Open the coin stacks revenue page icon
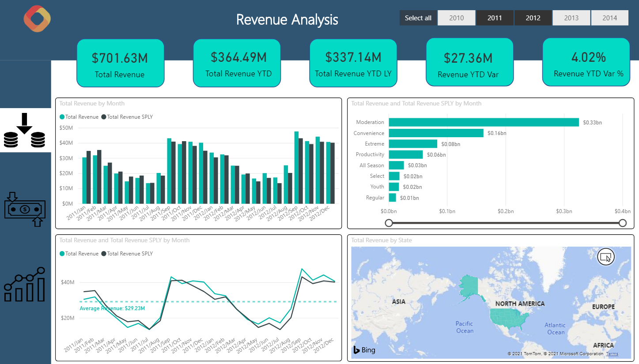Screen dimensions: 639x364 pos(25,131)
